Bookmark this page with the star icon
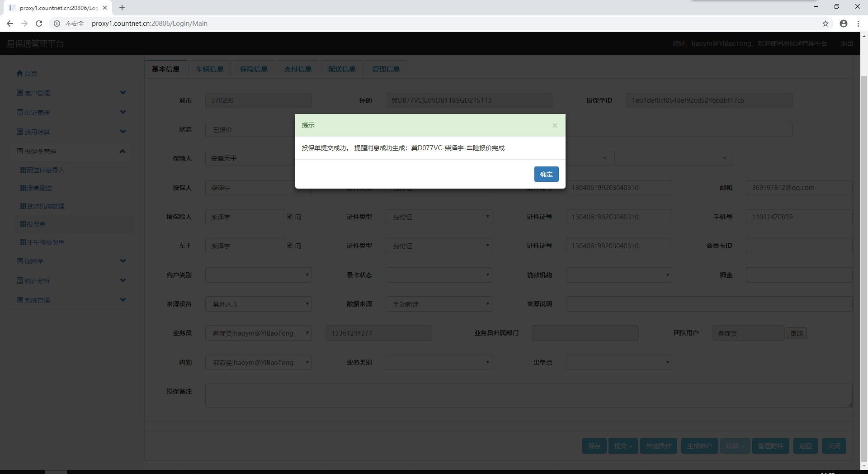The image size is (868, 474). [826, 24]
